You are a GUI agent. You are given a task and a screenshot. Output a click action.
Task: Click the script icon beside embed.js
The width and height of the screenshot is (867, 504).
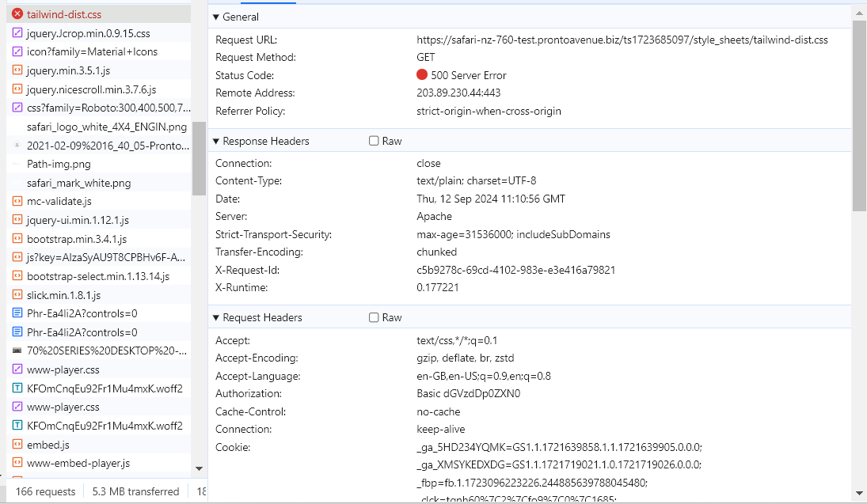17,445
